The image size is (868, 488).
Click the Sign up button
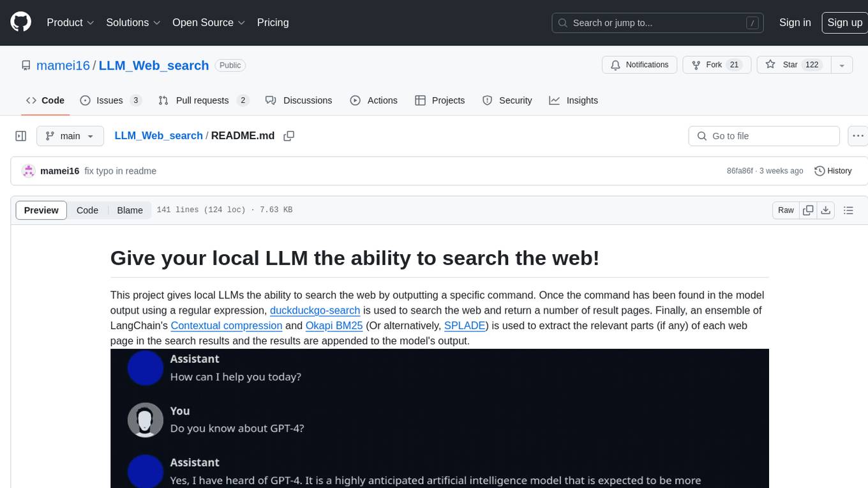tap(844, 22)
